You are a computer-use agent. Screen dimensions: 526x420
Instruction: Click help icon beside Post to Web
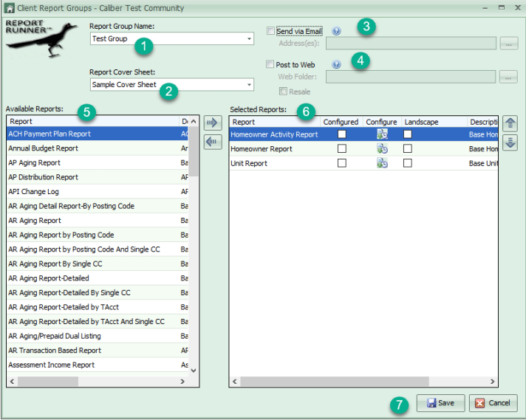point(336,64)
